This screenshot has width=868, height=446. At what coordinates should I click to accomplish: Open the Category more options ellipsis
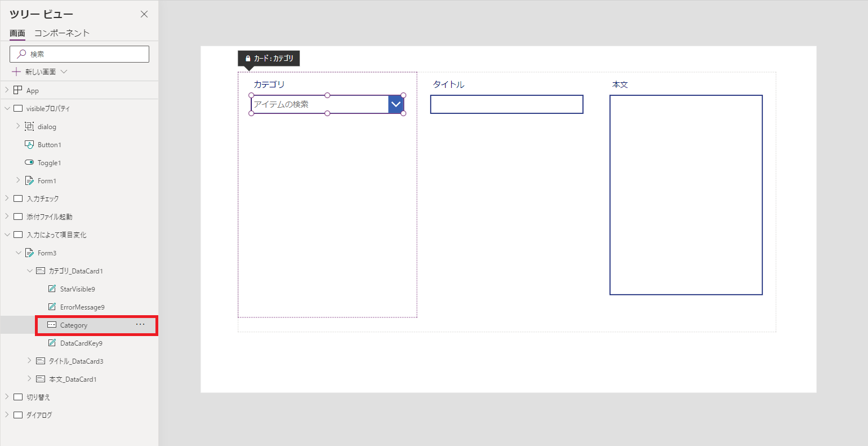[140, 324]
